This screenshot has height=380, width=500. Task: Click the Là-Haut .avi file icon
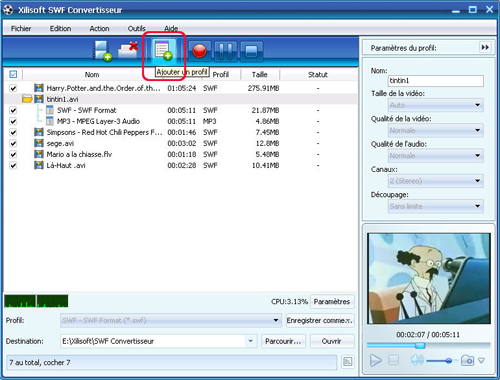(x=39, y=165)
